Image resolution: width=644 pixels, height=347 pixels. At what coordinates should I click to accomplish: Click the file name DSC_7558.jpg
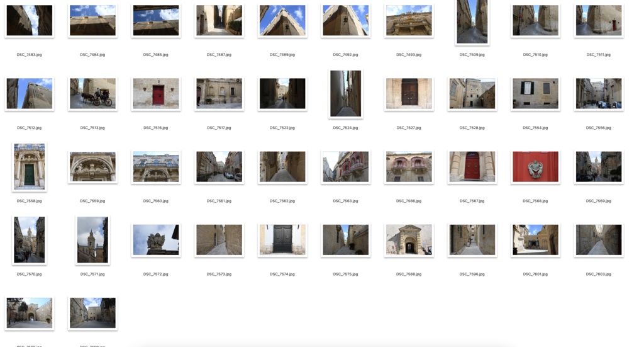[29, 201]
